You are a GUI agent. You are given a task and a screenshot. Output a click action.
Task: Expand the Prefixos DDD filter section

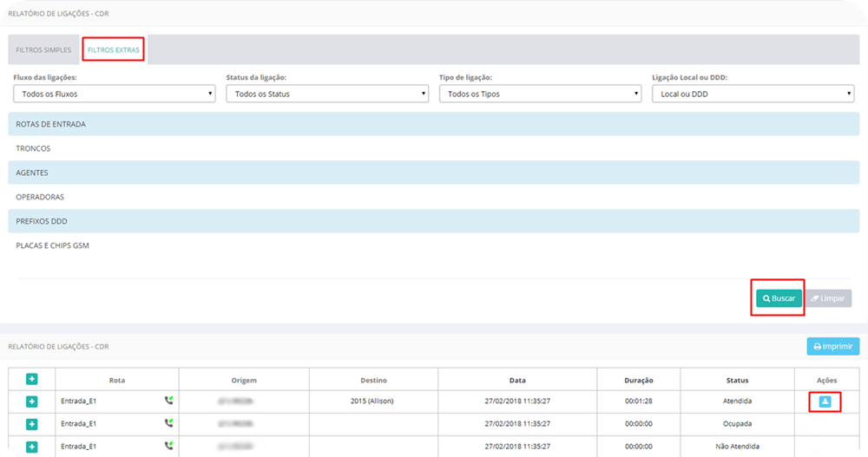coord(42,221)
